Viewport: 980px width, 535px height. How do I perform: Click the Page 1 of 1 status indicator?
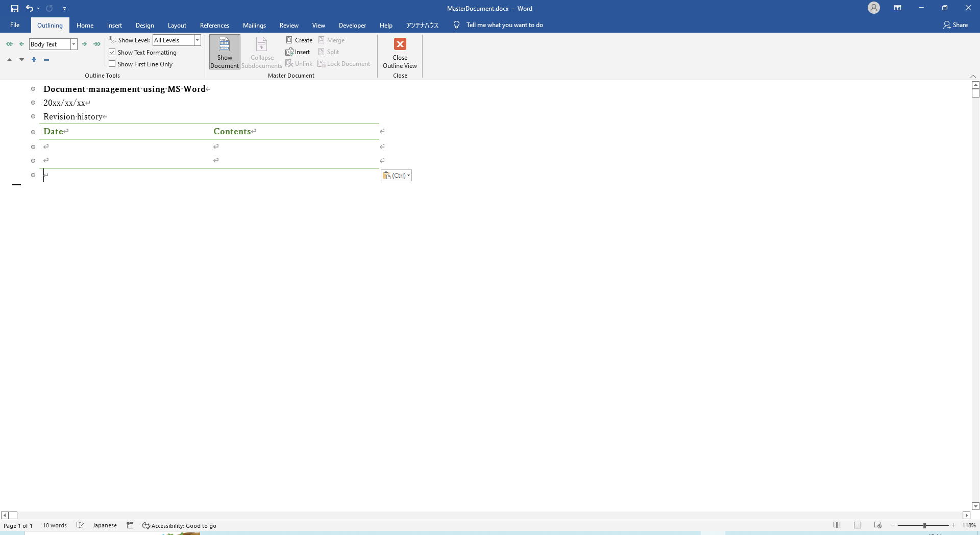18,526
